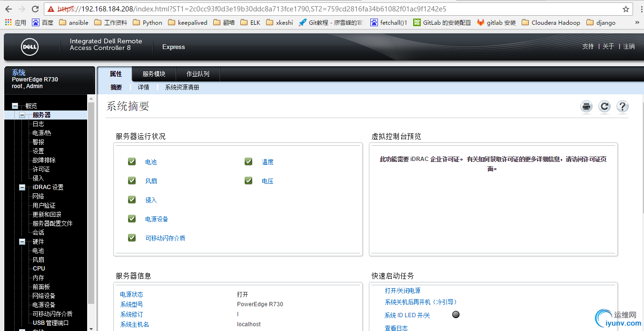Image resolution: width=644 pixels, height=331 pixels.
Task: Click the Dell logo in header
Action: click(30, 47)
